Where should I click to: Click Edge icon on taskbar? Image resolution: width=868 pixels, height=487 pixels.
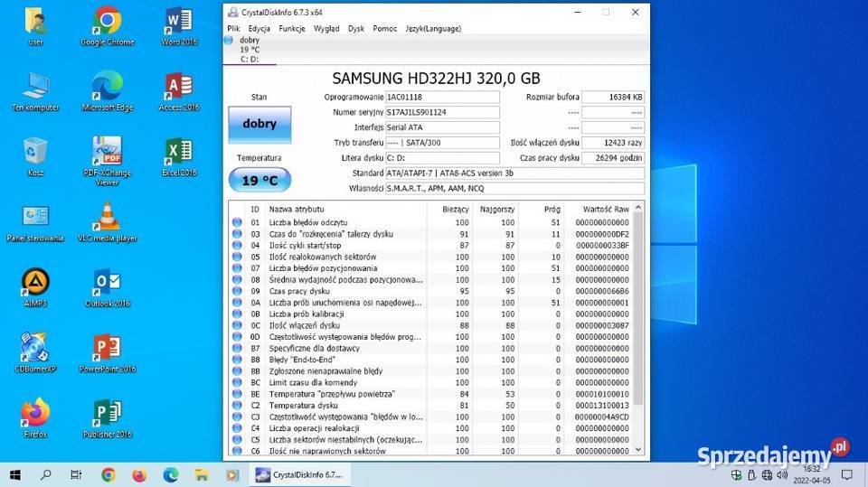(x=171, y=475)
